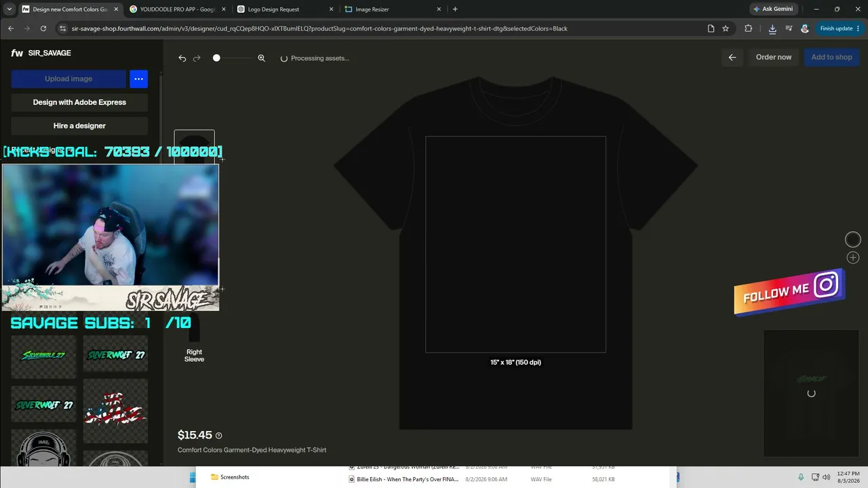The image size is (868, 488).
Task: Adjust the canvas zoom slider handle
Action: click(x=216, y=58)
